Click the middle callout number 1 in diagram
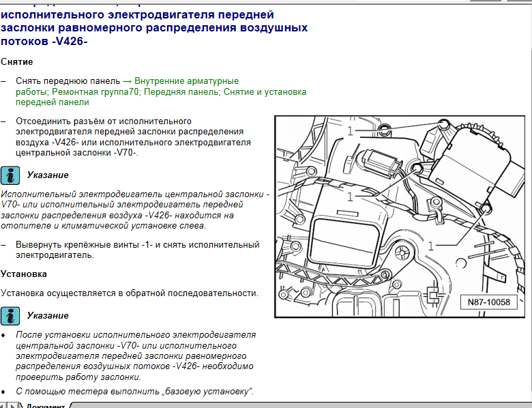This screenshot has height=408, width=532. pyautogui.click(x=350, y=196)
